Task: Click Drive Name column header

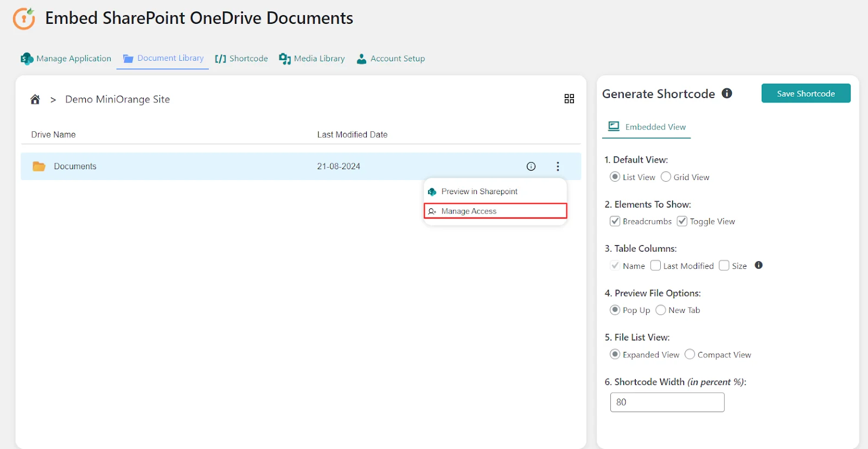Action: point(53,134)
